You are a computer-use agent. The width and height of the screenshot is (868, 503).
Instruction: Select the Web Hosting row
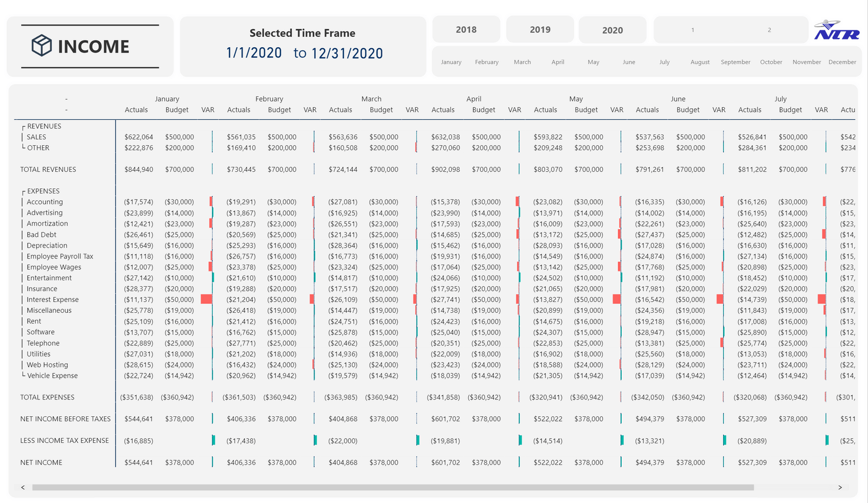47,365
